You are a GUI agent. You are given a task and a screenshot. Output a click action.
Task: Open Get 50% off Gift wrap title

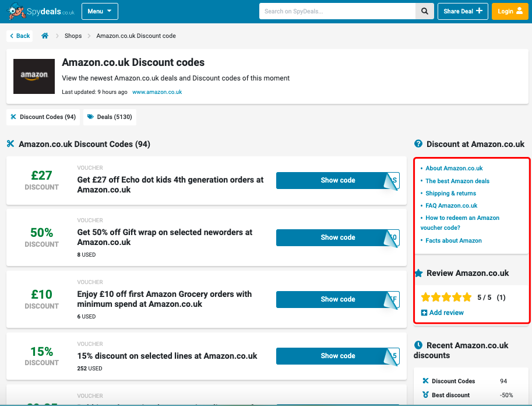pos(165,237)
